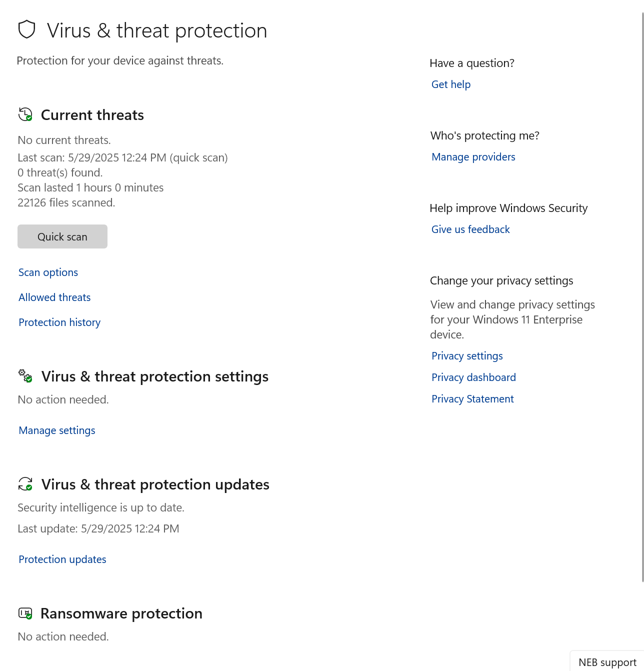Viewport: 644px width, 671px height.
Task: Click the Virus & threat protection heading
Action: pyautogui.click(x=157, y=30)
